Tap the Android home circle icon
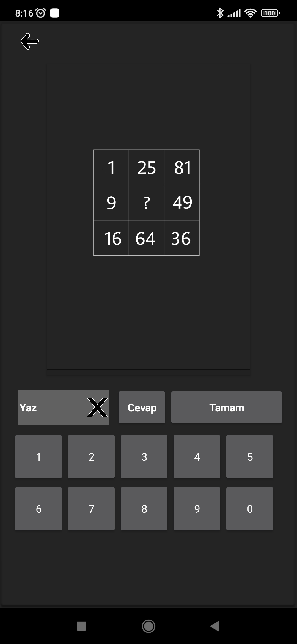 (x=148, y=626)
